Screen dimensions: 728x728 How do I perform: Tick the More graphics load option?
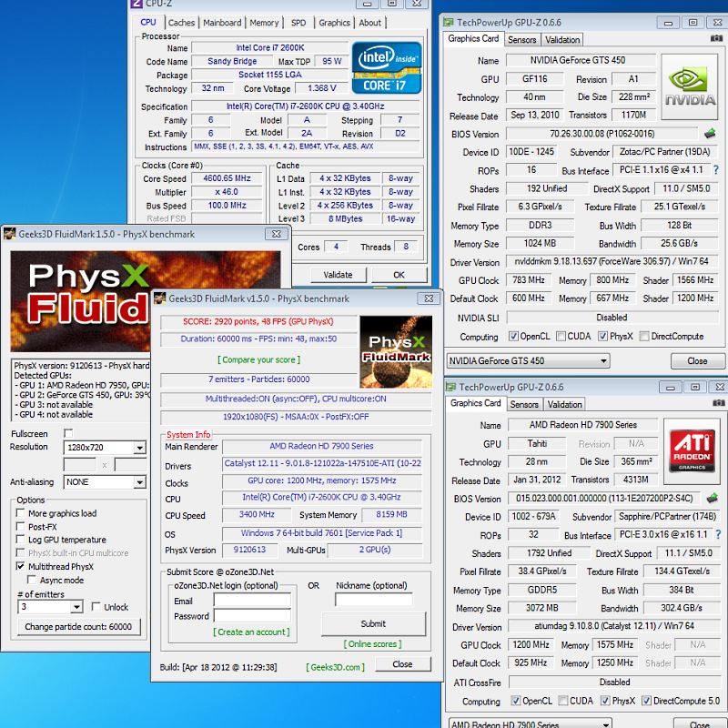[x=20, y=513]
